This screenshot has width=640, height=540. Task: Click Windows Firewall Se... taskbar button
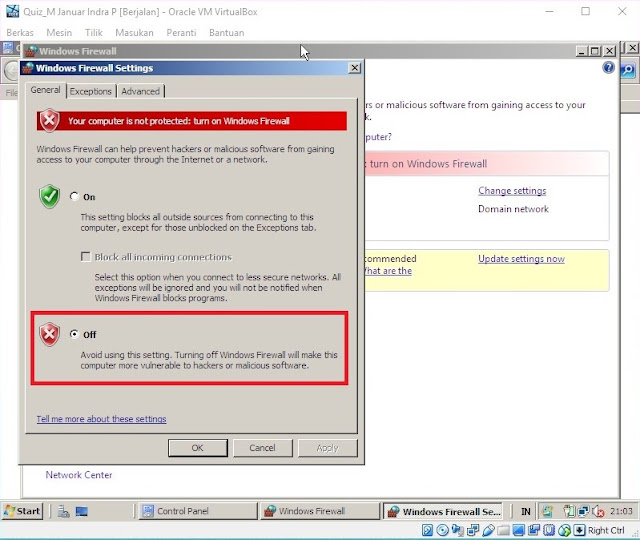click(x=442, y=511)
